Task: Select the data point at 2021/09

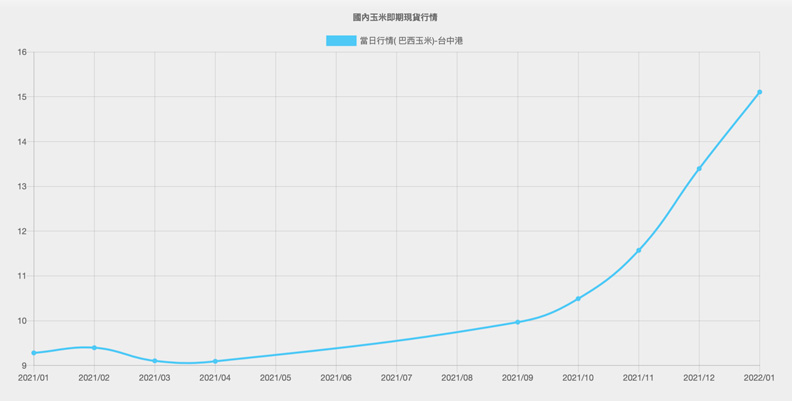Action: point(517,322)
